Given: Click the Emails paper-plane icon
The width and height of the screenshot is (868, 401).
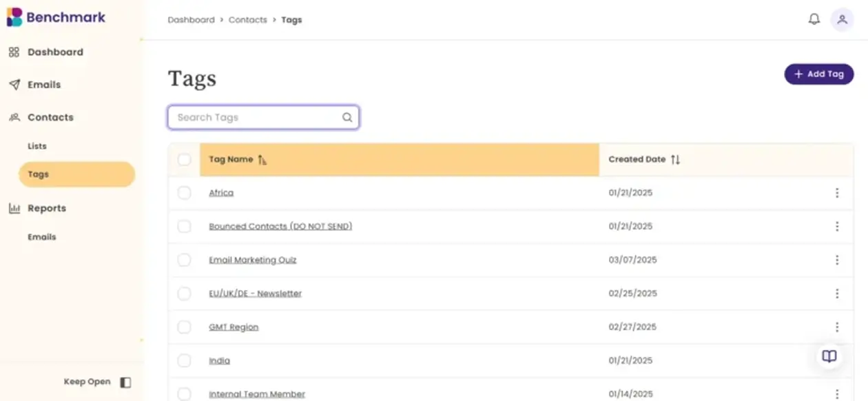Looking at the screenshot, I should pyautogui.click(x=13, y=84).
